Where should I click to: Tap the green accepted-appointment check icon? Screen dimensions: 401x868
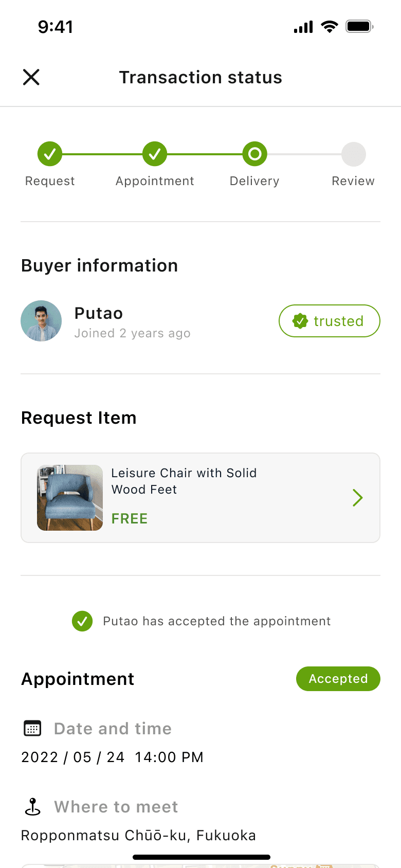[x=82, y=621]
